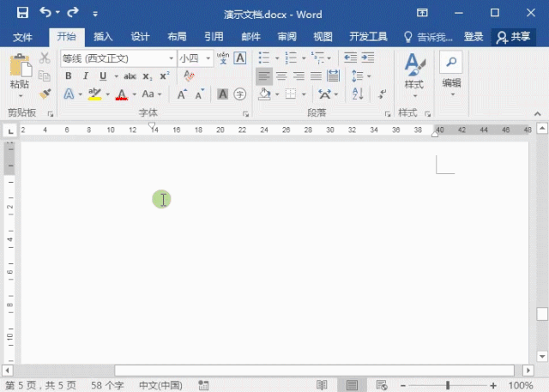Viewport: 549px width, 392px height.
Task: Toggle italic formatting
Action: point(86,76)
